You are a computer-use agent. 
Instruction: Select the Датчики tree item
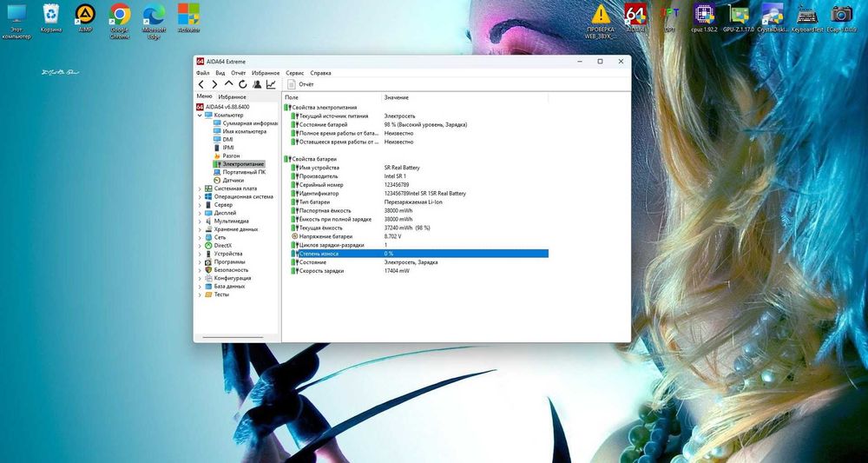233,181
